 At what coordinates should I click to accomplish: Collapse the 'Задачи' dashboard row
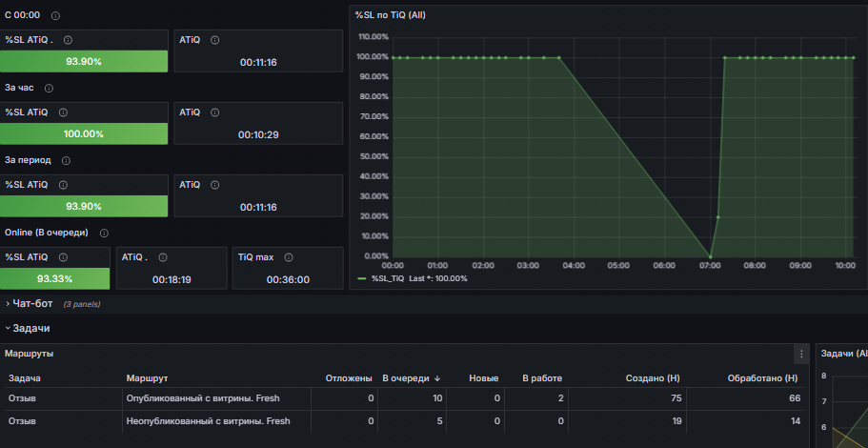(30, 328)
